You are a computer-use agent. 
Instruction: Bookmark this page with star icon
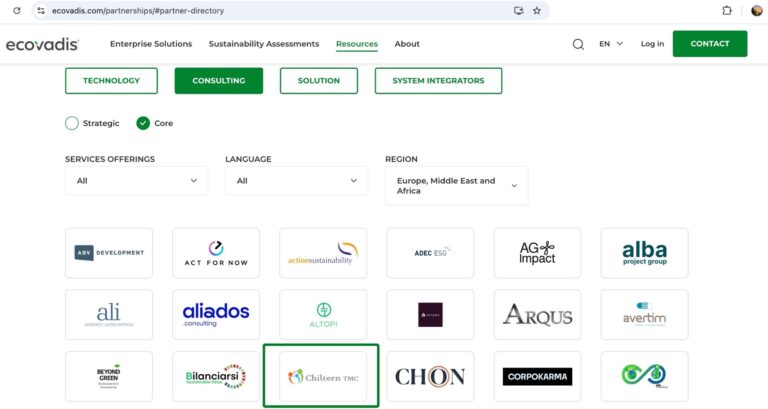coord(537,10)
